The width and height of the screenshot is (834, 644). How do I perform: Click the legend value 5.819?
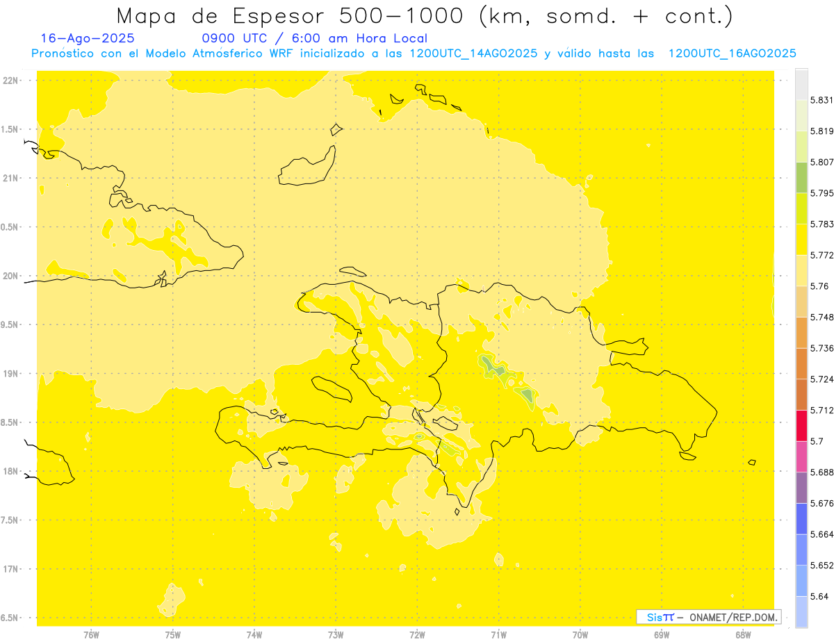point(821,131)
